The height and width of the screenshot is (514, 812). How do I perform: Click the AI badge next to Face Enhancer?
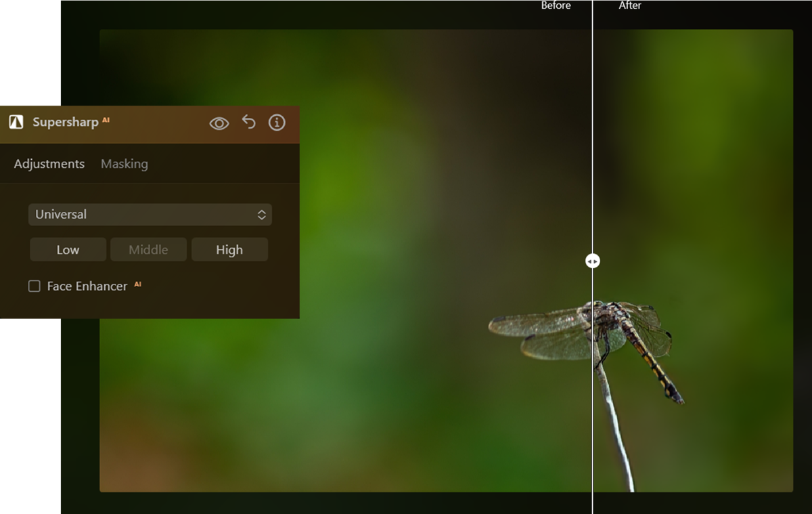click(137, 284)
